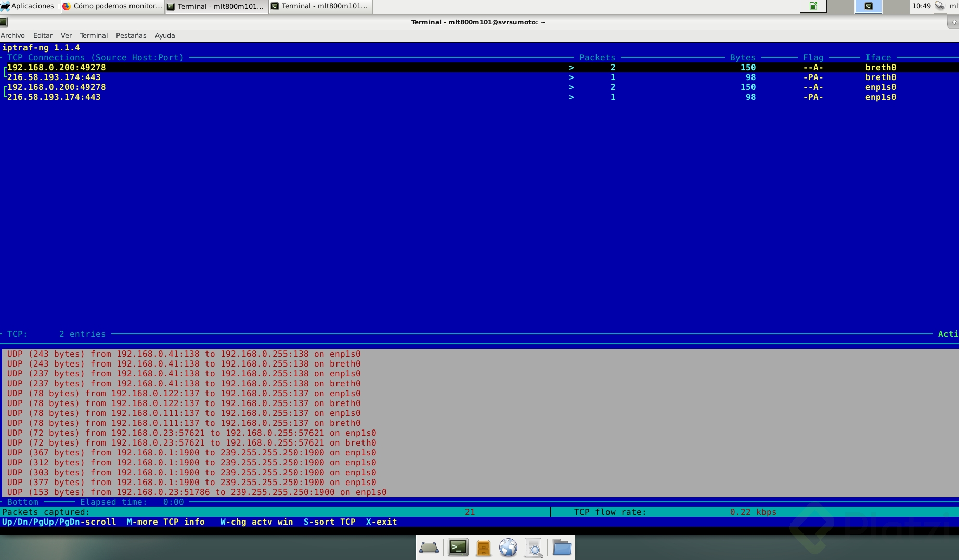The height and width of the screenshot is (560, 959).
Task: Launch the Terminal emulator from the dock
Action: (x=458, y=548)
